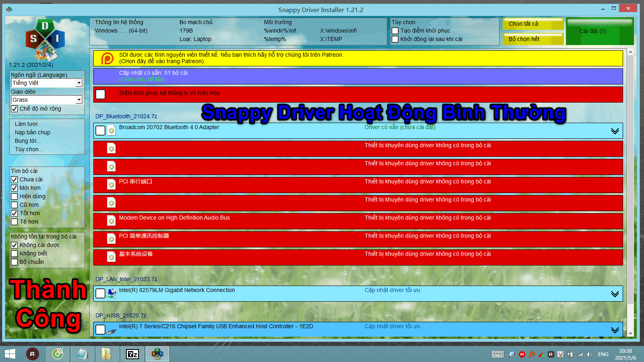Screen dimensions: 644x362
Task: Tick the restore point disabled red row checkbox
Action: (101, 94)
